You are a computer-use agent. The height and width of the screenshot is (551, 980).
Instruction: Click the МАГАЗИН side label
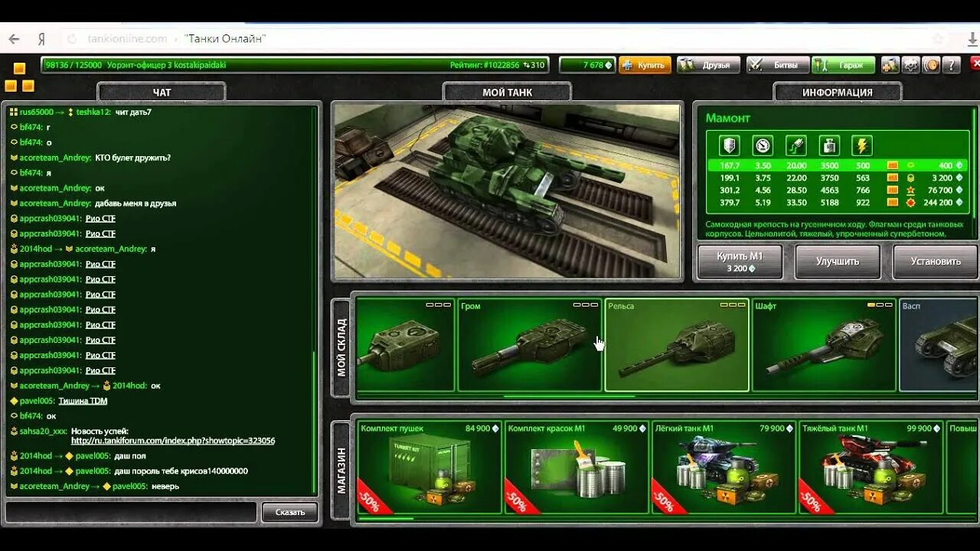pos(341,471)
